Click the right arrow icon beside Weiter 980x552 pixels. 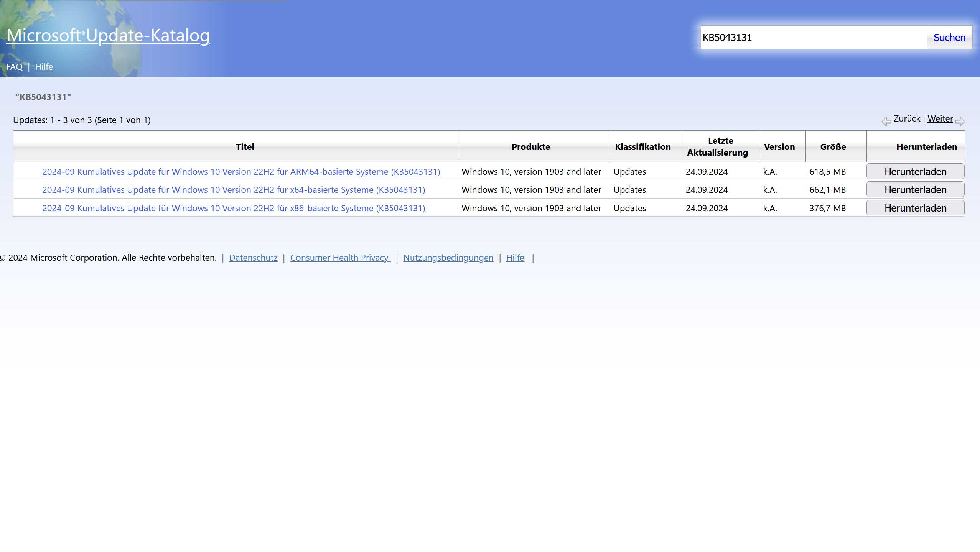[960, 122]
